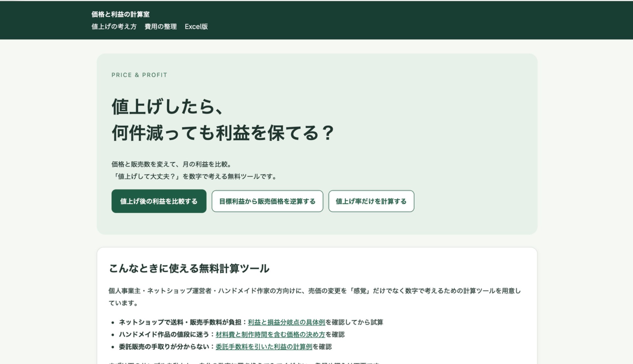Open link 利益と損益分岐点の具体例

pos(286,322)
